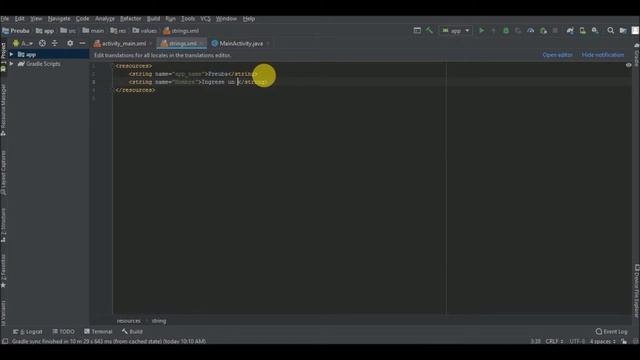
Task: Open the UTF-8 encoding selector
Action: [x=577, y=341]
